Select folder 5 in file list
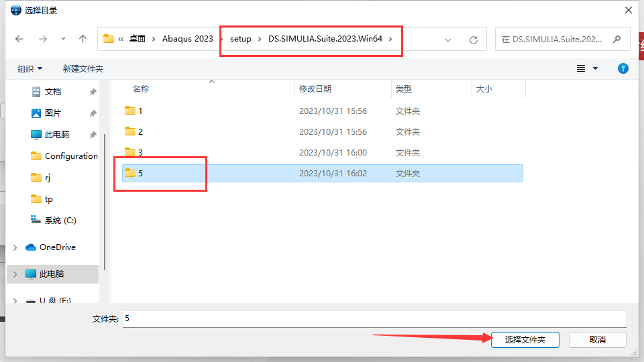 point(323,173)
